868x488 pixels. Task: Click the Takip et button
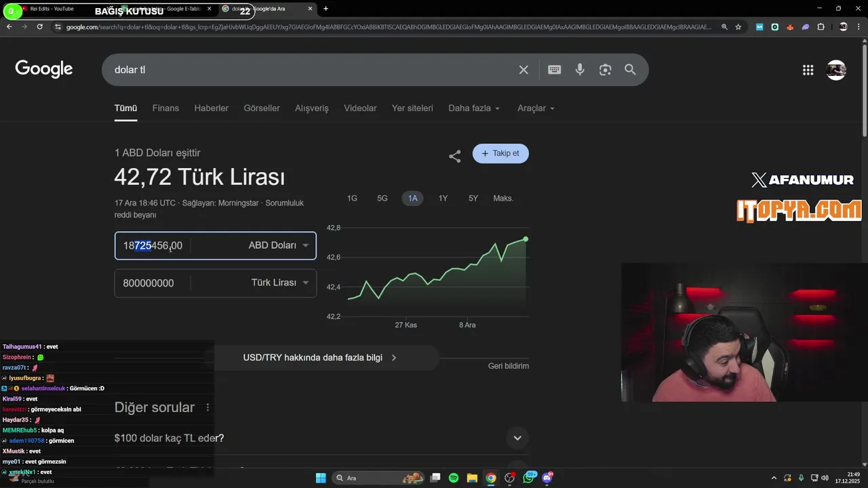point(500,153)
